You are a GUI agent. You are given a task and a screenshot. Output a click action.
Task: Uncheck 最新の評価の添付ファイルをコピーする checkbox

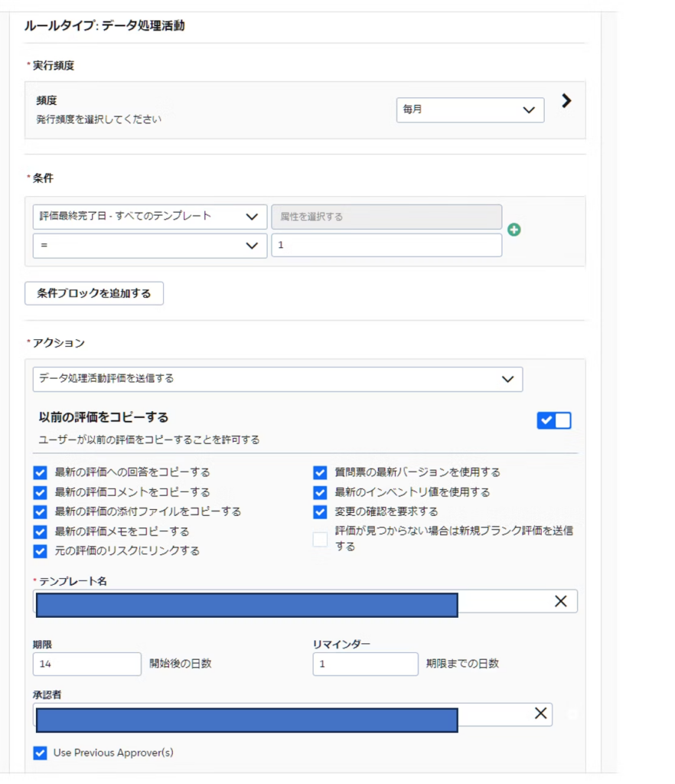pyautogui.click(x=41, y=511)
